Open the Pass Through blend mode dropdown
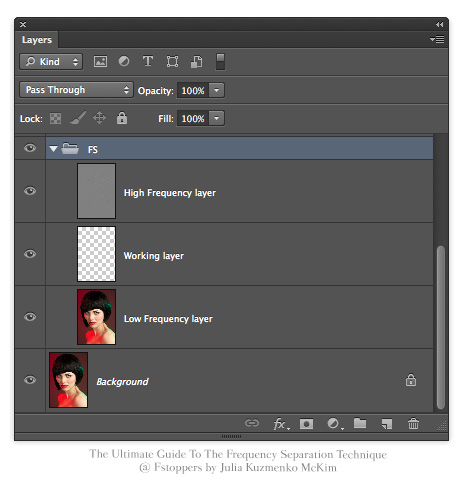This screenshot has height=488, width=461. 76,90
